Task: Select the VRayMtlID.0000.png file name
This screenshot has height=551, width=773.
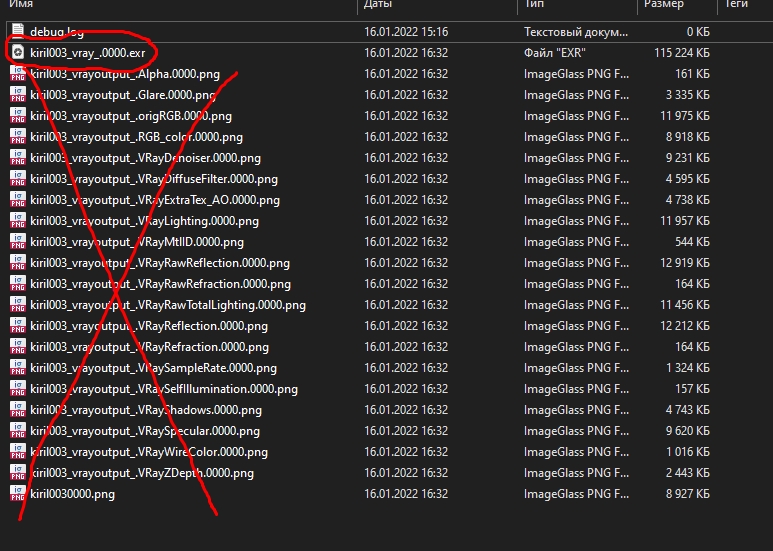Action: (137, 242)
